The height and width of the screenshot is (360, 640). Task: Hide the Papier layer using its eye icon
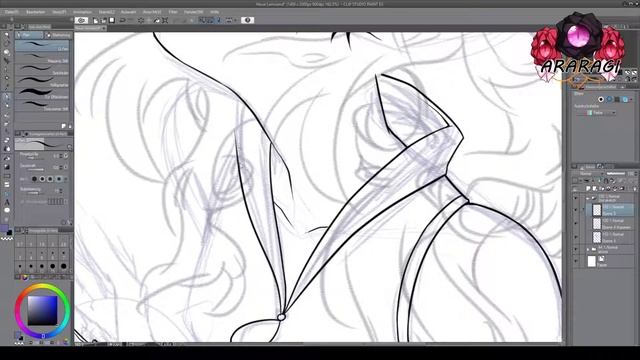(x=576, y=262)
